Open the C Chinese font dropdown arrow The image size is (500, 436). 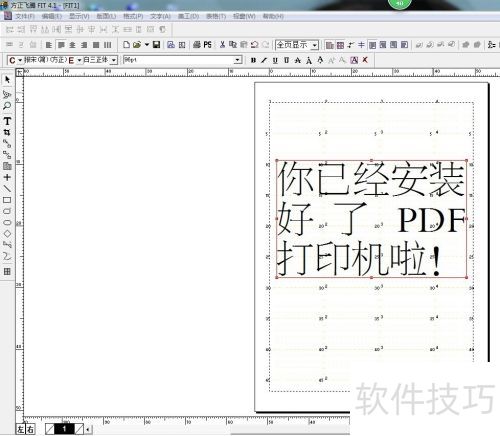(20, 60)
